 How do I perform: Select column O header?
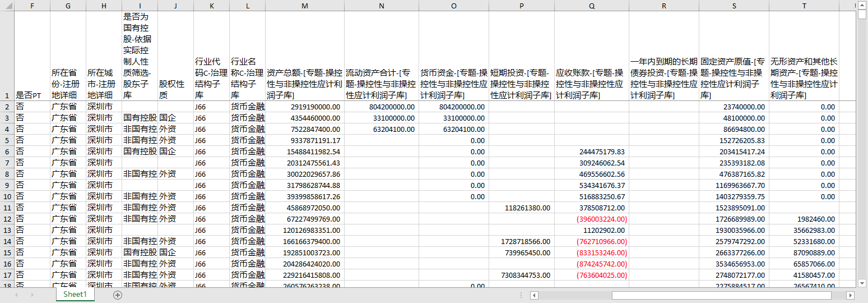(x=453, y=6)
